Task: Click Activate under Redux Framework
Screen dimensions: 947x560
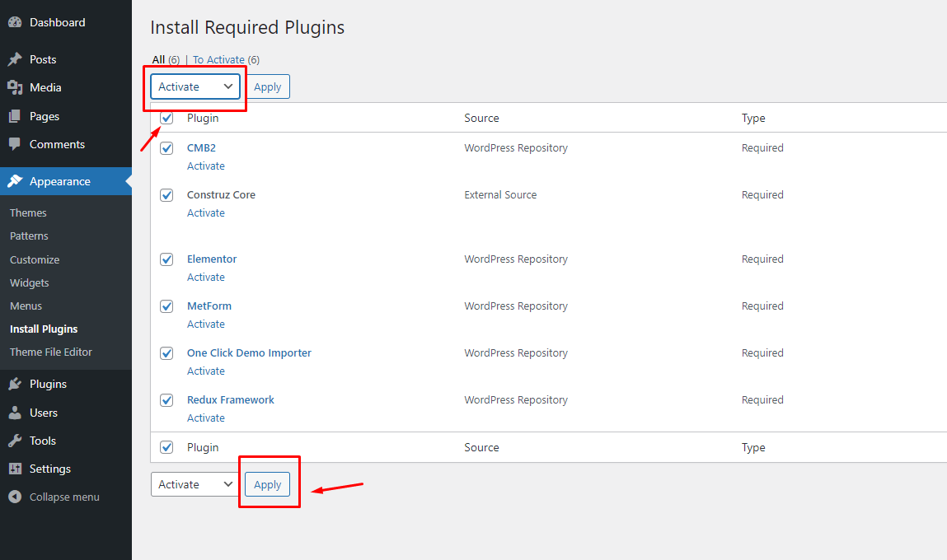Action: point(206,418)
